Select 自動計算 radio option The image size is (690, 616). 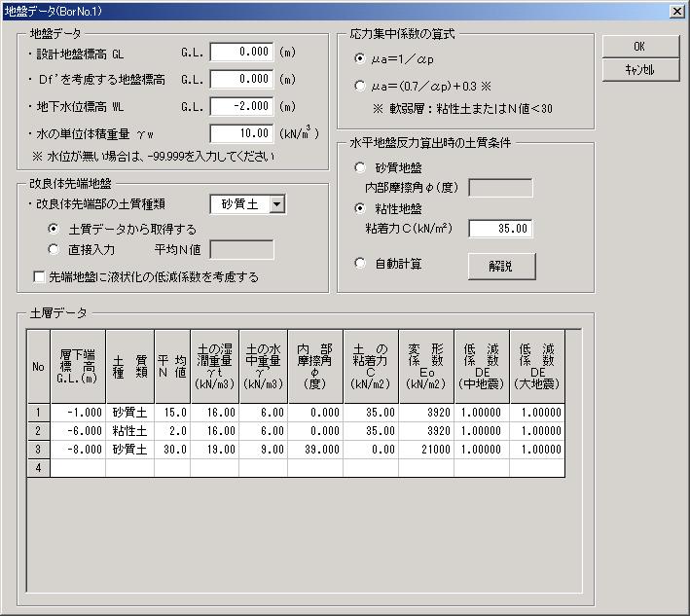360,263
